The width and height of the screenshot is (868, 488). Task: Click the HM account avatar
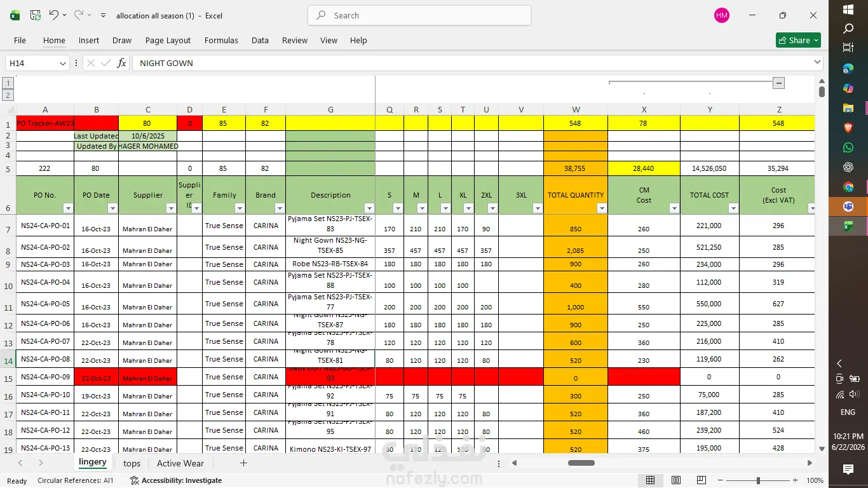pos(722,15)
